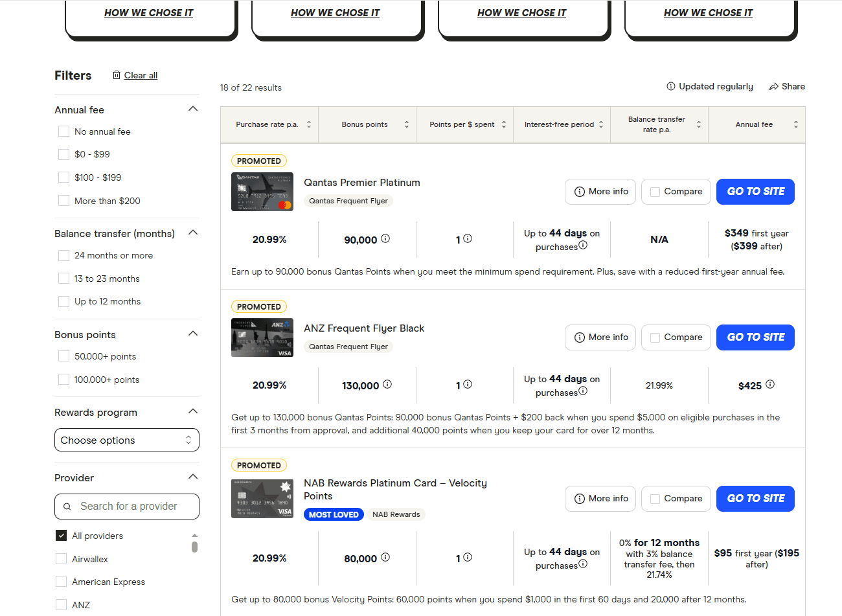842x616 pixels.
Task: Open first How We Chose It link
Action: pyautogui.click(x=148, y=12)
